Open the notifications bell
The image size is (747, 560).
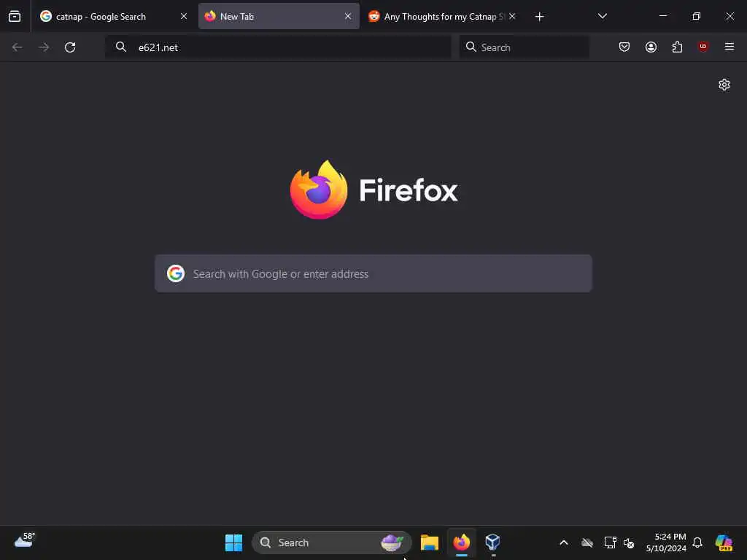pyautogui.click(x=697, y=542)
